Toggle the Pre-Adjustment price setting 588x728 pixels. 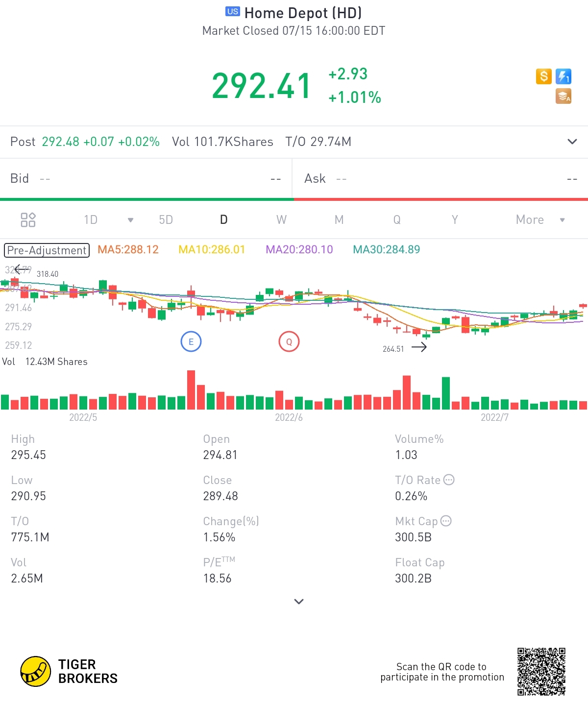point(47,250)
